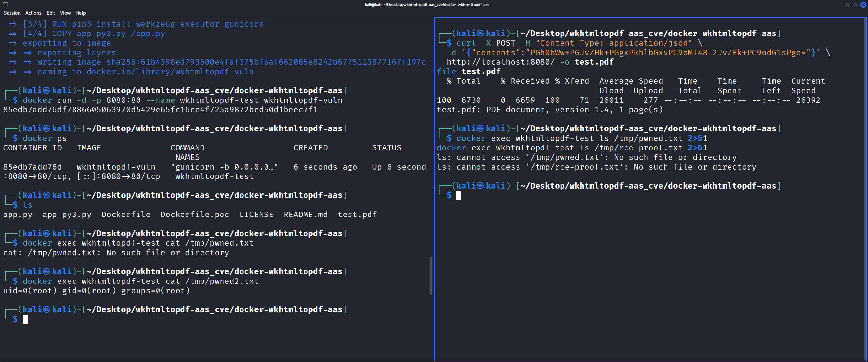
Task: Click Dockerfile.poc in the ls output
Action: click(x=194, y=215)
